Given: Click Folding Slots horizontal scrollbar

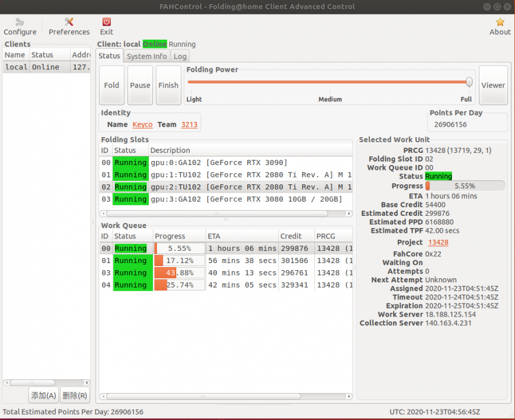Looking at the screenshot, I should pos(217,213).
